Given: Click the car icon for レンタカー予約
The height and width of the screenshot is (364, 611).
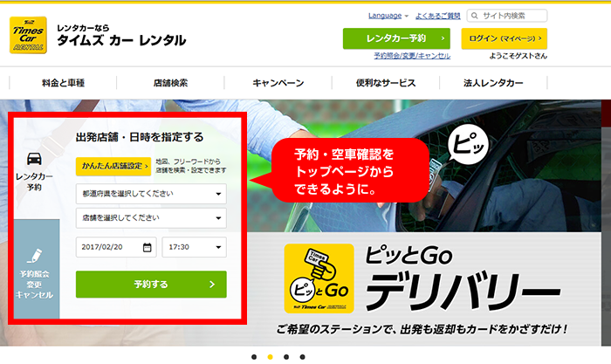Looking at the screenshot, I should click(34, 159).
